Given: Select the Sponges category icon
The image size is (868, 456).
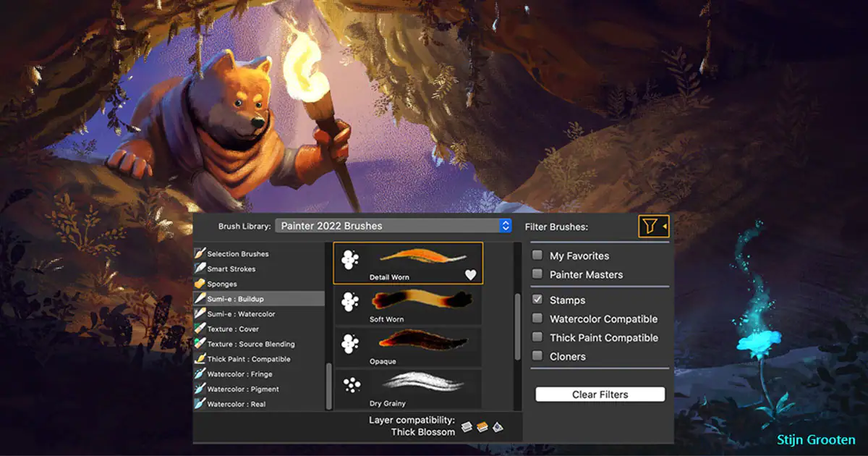Looking at the screenshot, I should (x=200, y=284).
